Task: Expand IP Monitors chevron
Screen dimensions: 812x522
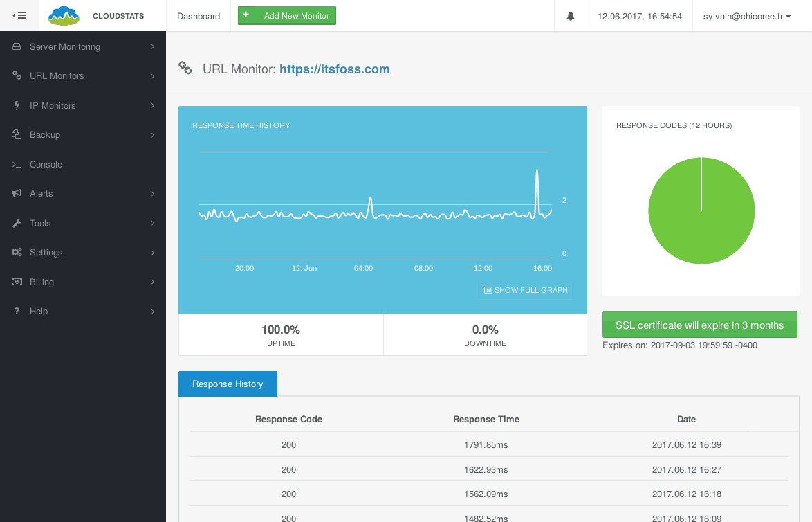Action: click(153, 105)
